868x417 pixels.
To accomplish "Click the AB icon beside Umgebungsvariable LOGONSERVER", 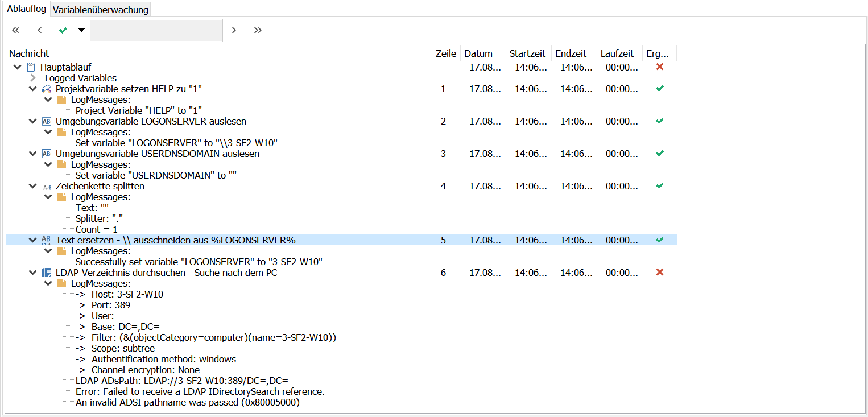I will click(46, 121).
